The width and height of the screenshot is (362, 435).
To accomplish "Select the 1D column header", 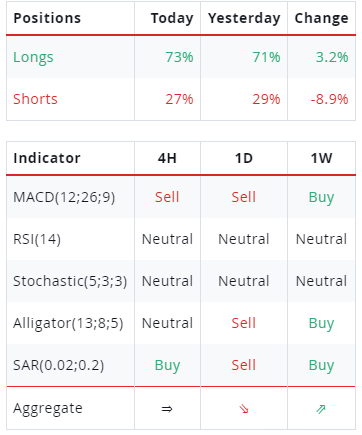I will (x=244, y=158).
